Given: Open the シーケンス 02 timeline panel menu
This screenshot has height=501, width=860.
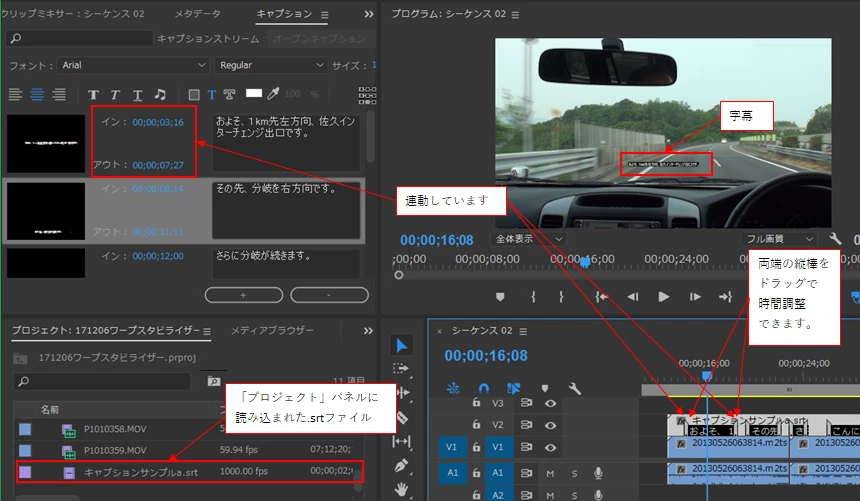Looking at the screenshot, I should coord(523,331).
